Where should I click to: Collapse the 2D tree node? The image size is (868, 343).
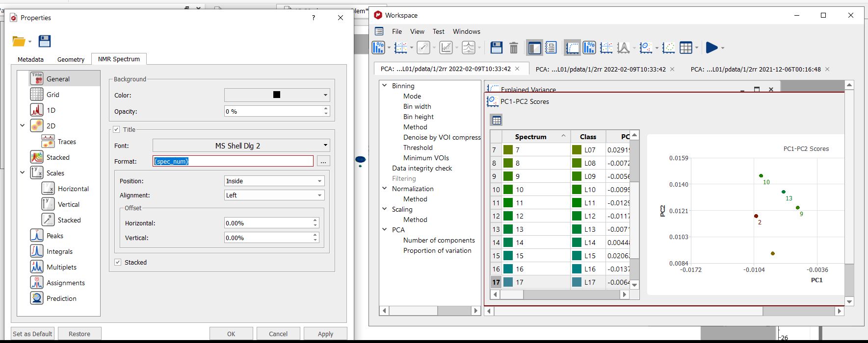[22, 126]
